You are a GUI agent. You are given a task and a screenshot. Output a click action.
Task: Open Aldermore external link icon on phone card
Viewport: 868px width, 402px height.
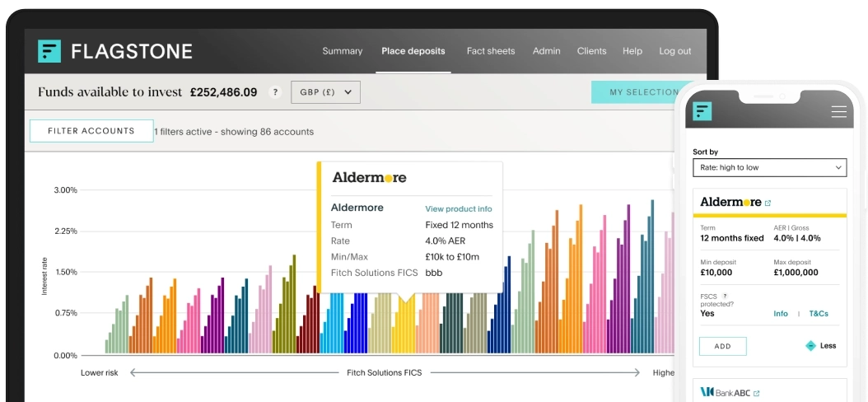coord(768,203)
